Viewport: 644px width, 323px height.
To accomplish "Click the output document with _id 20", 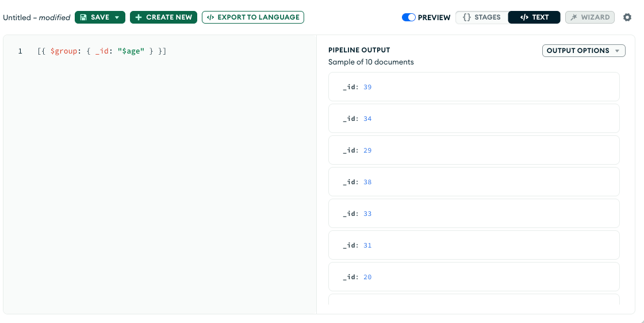I will [x=474, y=277].
